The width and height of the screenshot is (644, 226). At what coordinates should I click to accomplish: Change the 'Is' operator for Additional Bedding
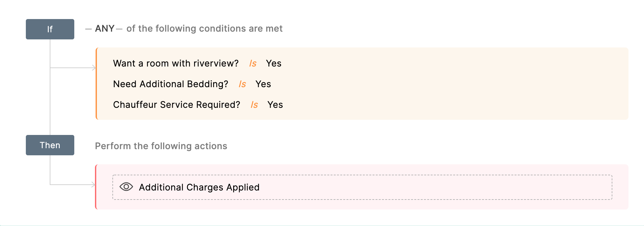[x=242, y=84]
